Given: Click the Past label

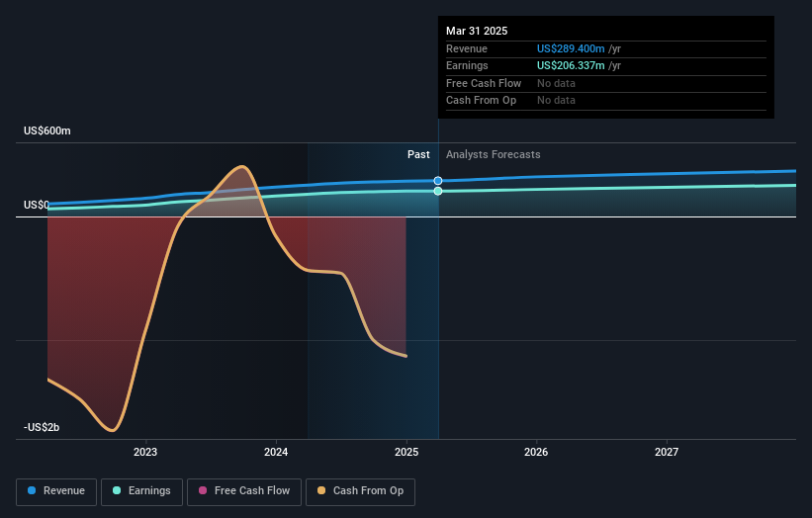Looking at the screenshot, I should (418, 155).
